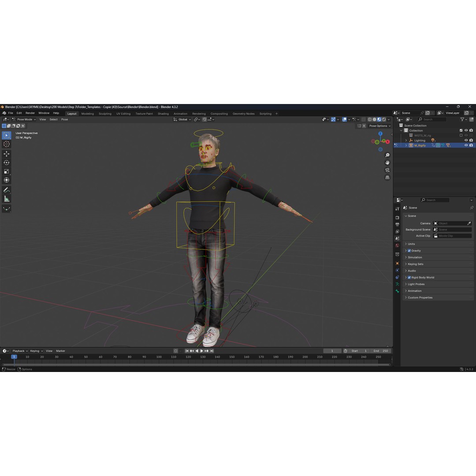Image resolution: width=476 pixels, height=476 pixels.
Task: Switch to material preview shading
Action: 379,119
